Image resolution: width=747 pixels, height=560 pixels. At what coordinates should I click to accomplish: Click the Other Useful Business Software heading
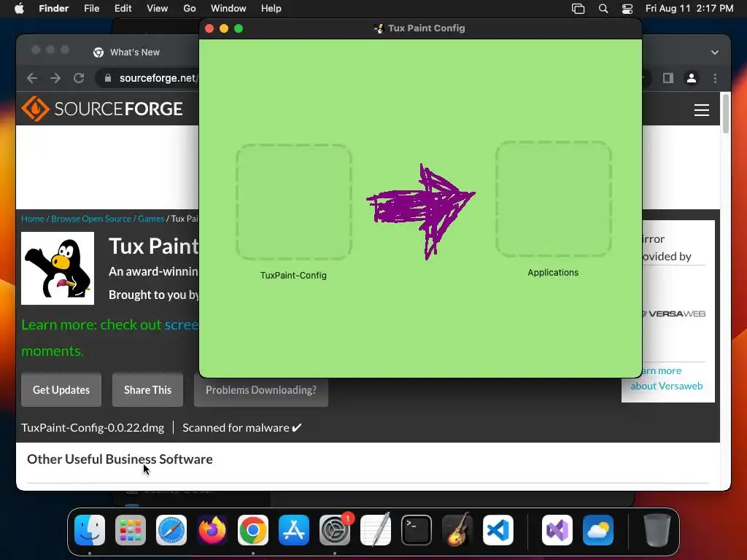[x=120, y=459]
